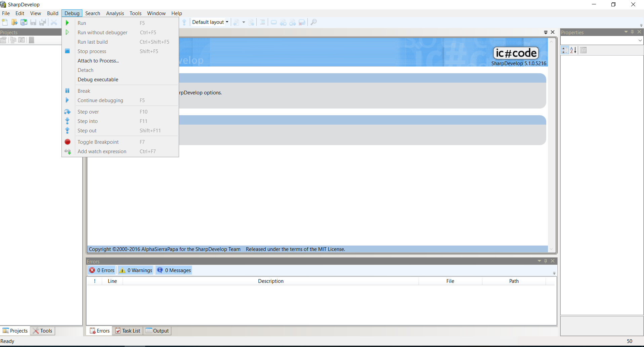644x347 pixels.
Task: Open the Analysis menu
Action: point(115,13)
